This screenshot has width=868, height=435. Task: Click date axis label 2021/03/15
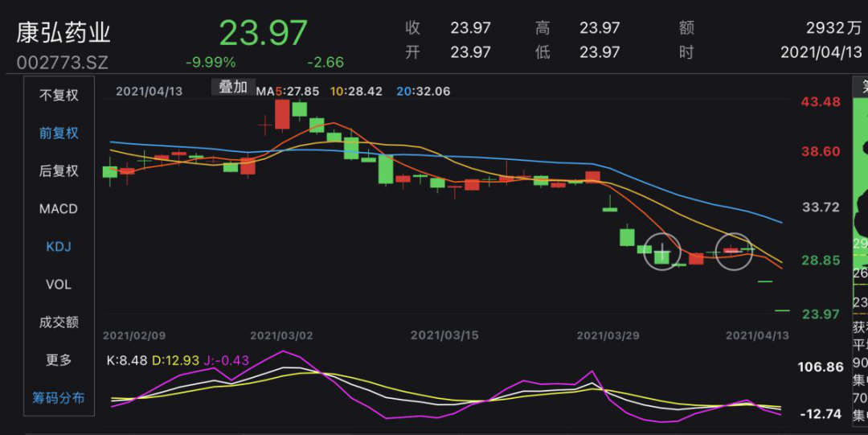point(444,336)
